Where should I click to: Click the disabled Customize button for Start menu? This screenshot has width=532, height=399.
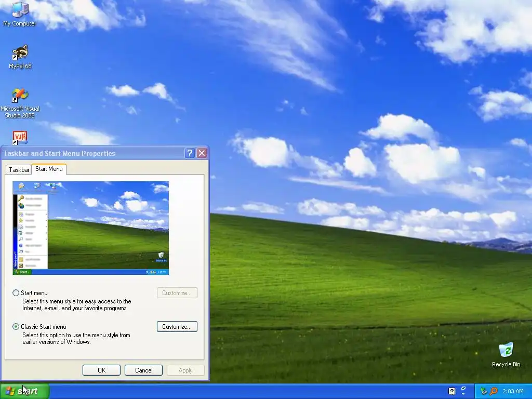[177, 293]
